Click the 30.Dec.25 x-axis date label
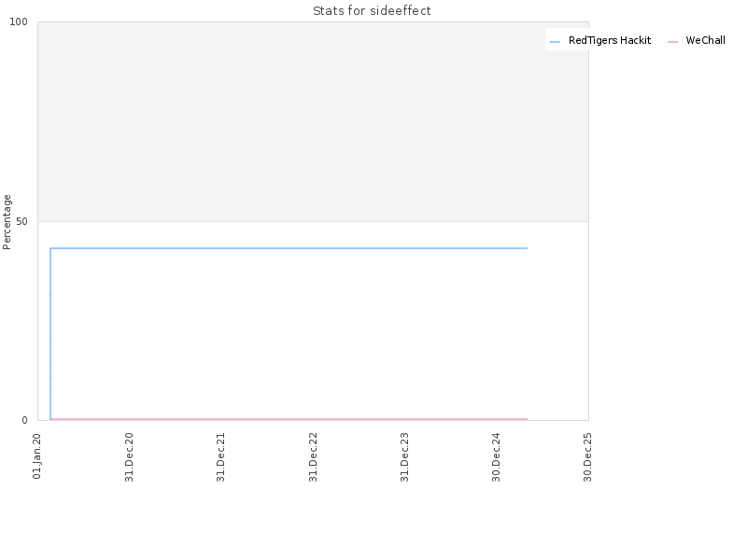 (587, 457)
